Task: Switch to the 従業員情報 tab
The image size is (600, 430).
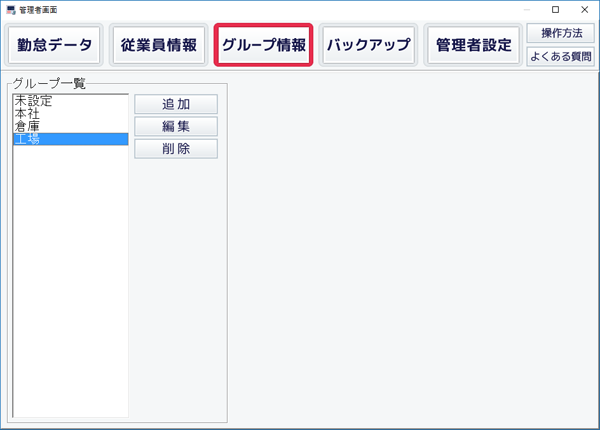Action: click(158, 46)
